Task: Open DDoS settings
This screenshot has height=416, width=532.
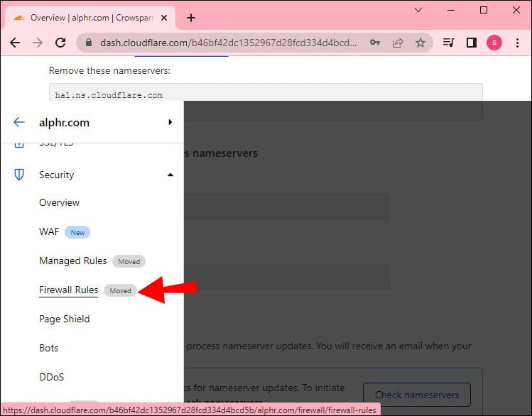Action: tap(52, 377)
